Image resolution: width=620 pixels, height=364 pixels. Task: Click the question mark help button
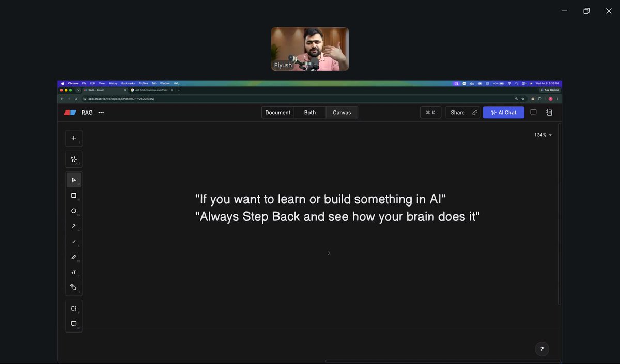pyautogui.click(x=542, y=349)
